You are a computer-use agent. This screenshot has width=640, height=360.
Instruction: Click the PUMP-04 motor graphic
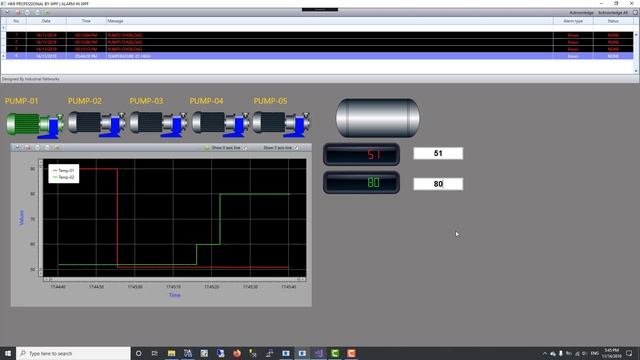(221, 124)
